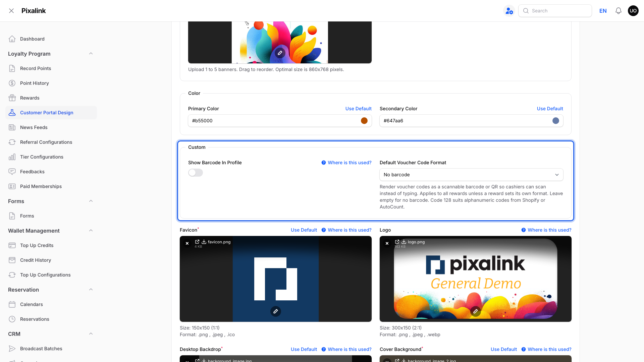Collapse the Loyalty Program section
This screenshot has width=644, height=362.
(x=91, y=54)
